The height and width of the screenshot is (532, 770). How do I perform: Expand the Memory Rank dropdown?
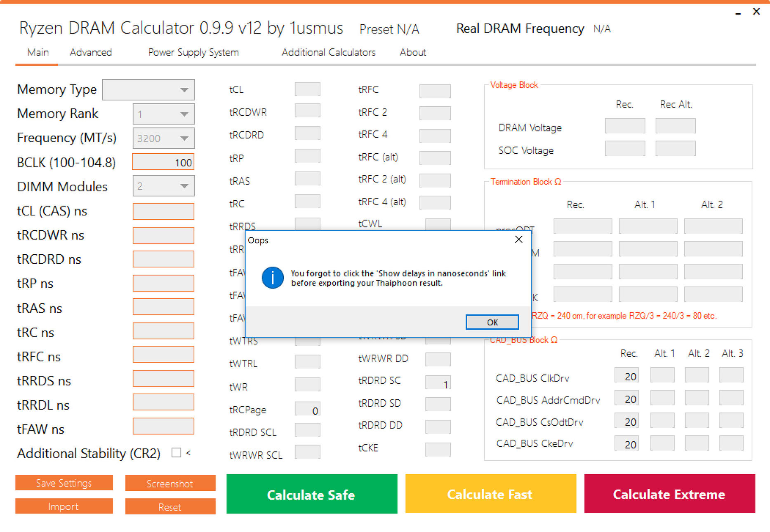pyautogui.click(x=164, y=114)
